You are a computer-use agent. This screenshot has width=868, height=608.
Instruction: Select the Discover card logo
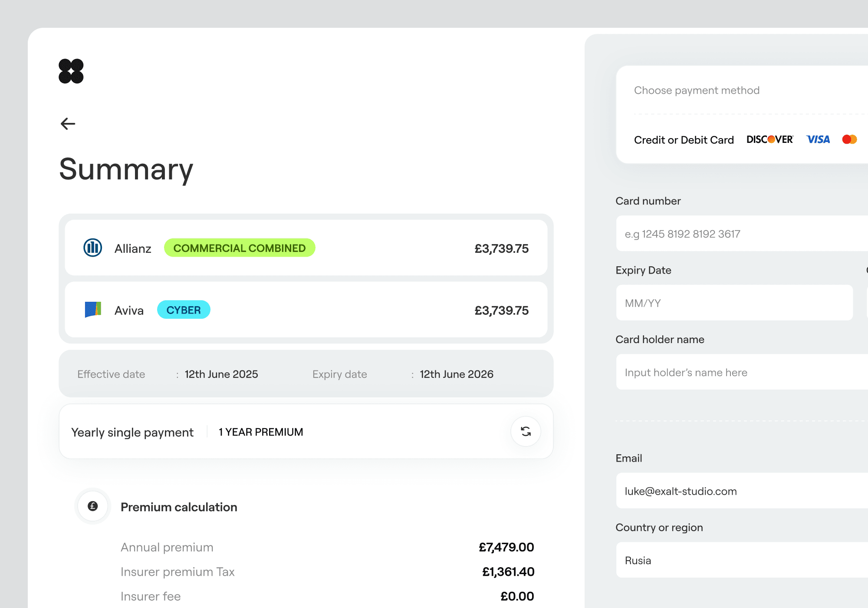[770, 139]
